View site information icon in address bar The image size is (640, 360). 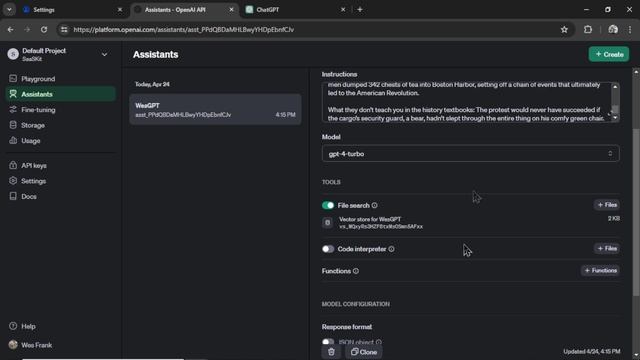(64, 30)
